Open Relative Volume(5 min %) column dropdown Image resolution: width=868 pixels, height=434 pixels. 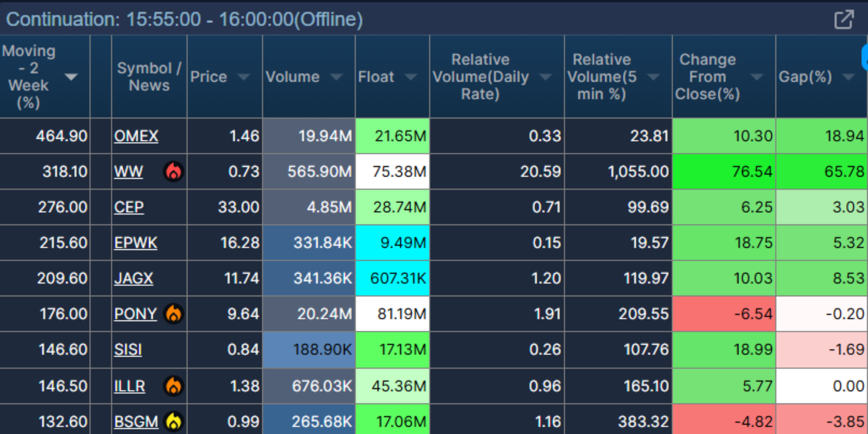click(x=653, y=77)
